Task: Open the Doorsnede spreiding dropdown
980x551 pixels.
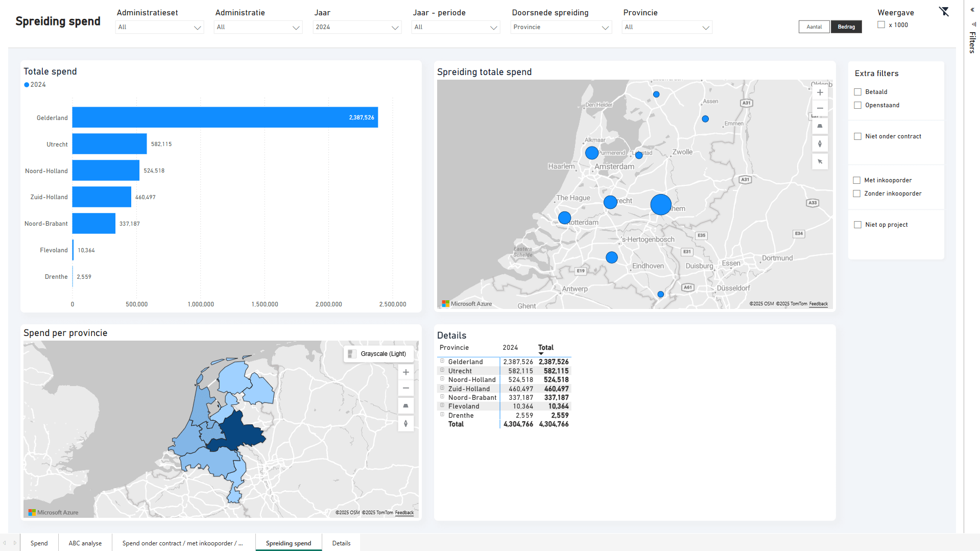Action: [x=561, y=27]
